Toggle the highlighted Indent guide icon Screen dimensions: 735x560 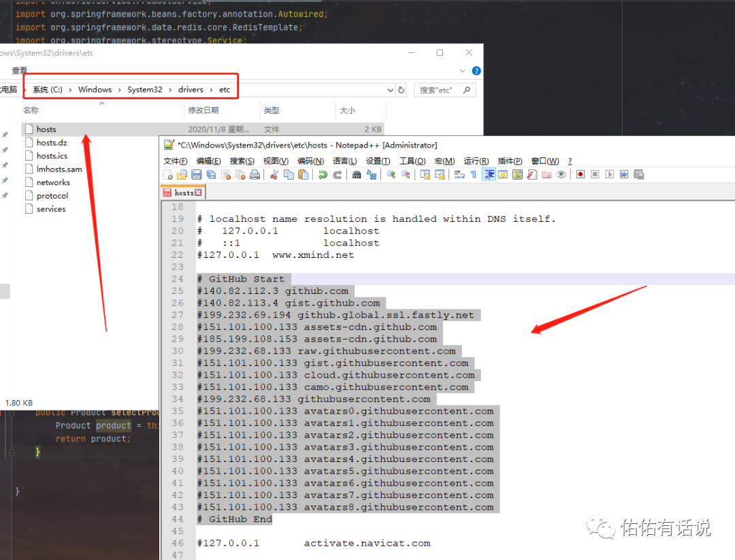point(489,175)
